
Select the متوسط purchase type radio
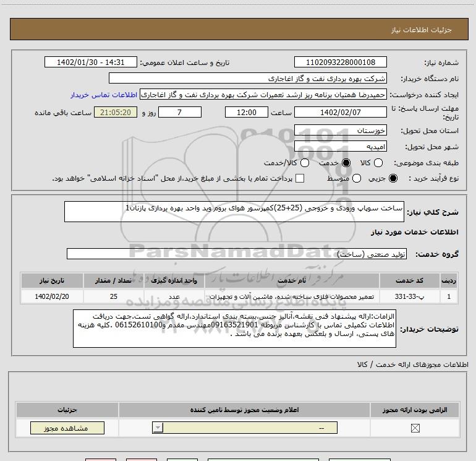pyautogui.click(x=357, y=178)
